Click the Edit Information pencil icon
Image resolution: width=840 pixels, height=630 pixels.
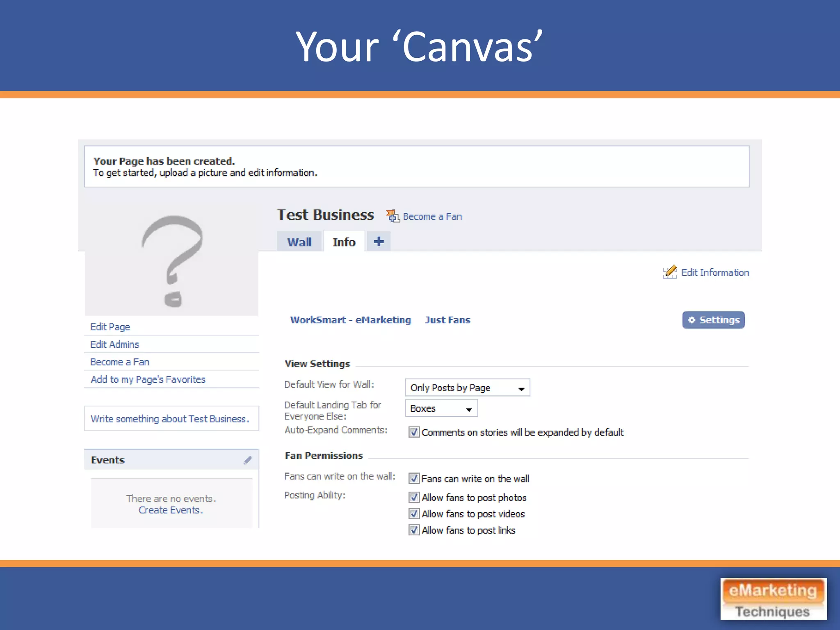click(x=669, y=272)
